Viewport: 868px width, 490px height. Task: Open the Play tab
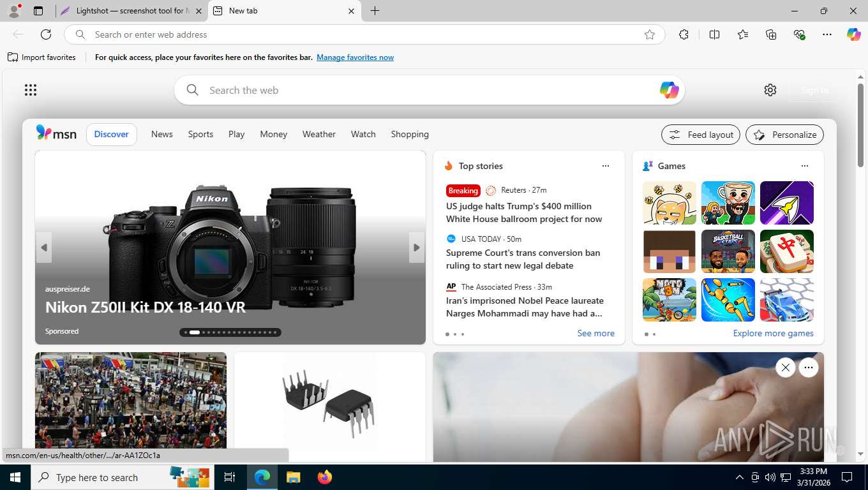click(236, 134)
